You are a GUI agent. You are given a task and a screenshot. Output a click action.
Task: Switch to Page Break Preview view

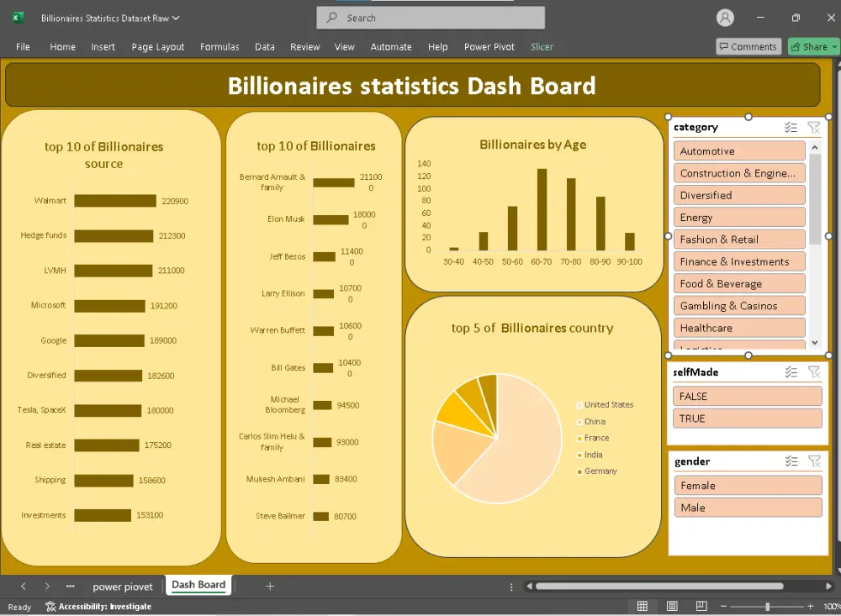point(701,606)
